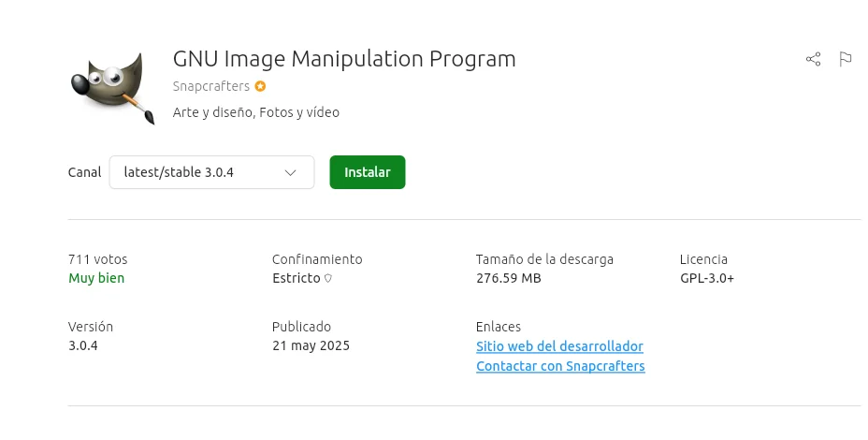Select Arte y diseño, Fotos y vídeo categories
Viewport: 868px width, 440px height.
pos(255,112)
